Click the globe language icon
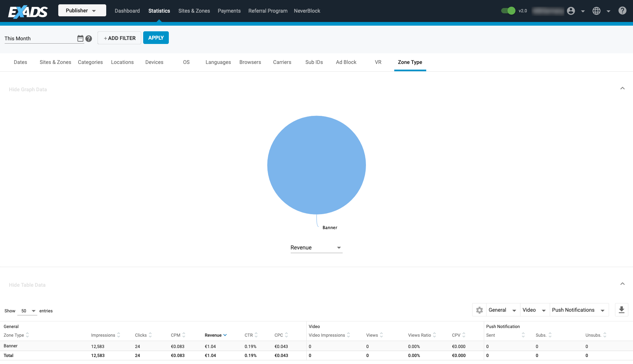633x364 pixels. pos(596,11)
